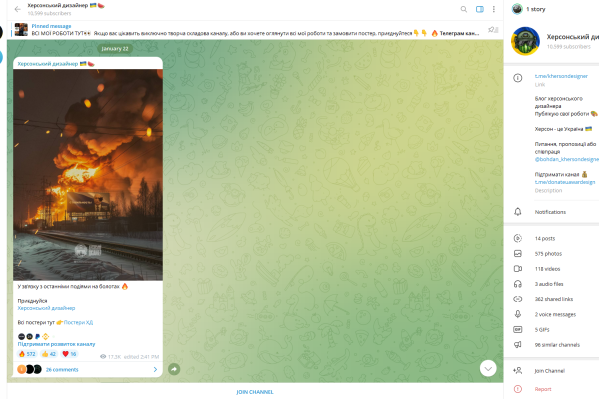Open the t.me/khersondesigner link
The width and height of the screenshot is (599, 399).
[561, 76]
